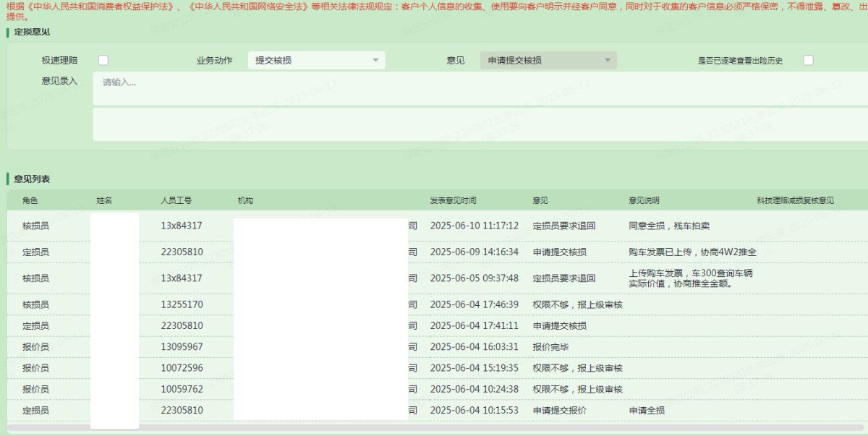This screenshot has width=868, height=436.
Task: Select the 申请提交报价 row at the bottom
Action: pos(559,411)
